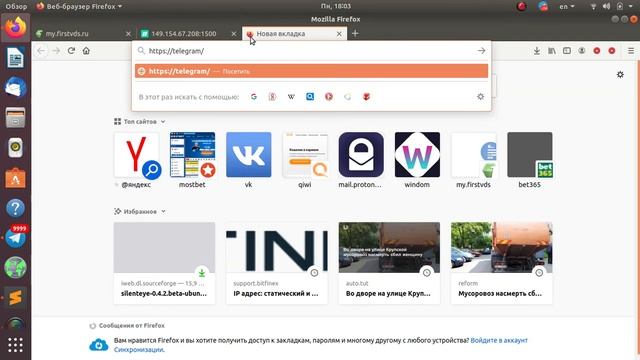The image size is (640, 360).
Task: Open Sublime Text from the dock
Action: [x=16, y=298]
